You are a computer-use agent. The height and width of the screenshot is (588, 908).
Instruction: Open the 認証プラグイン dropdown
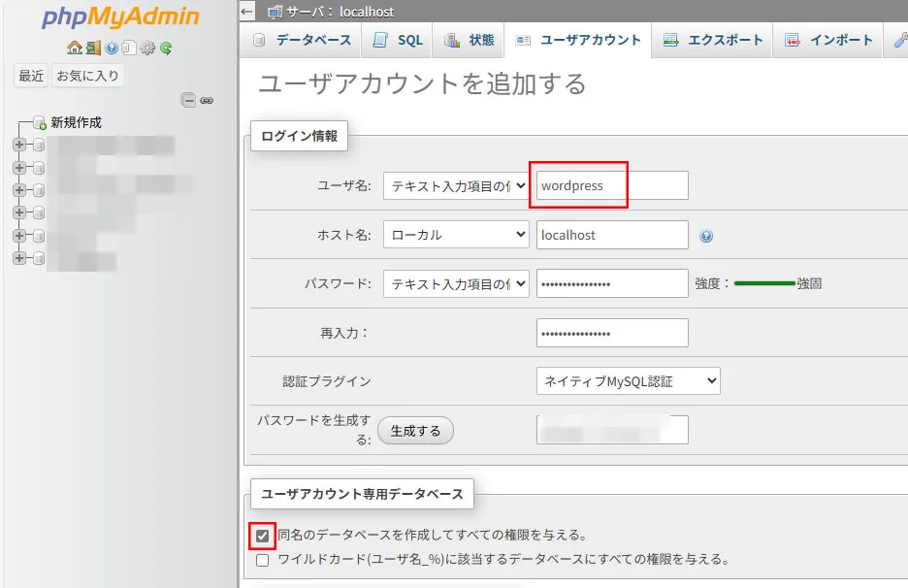[x=628, y=381]
